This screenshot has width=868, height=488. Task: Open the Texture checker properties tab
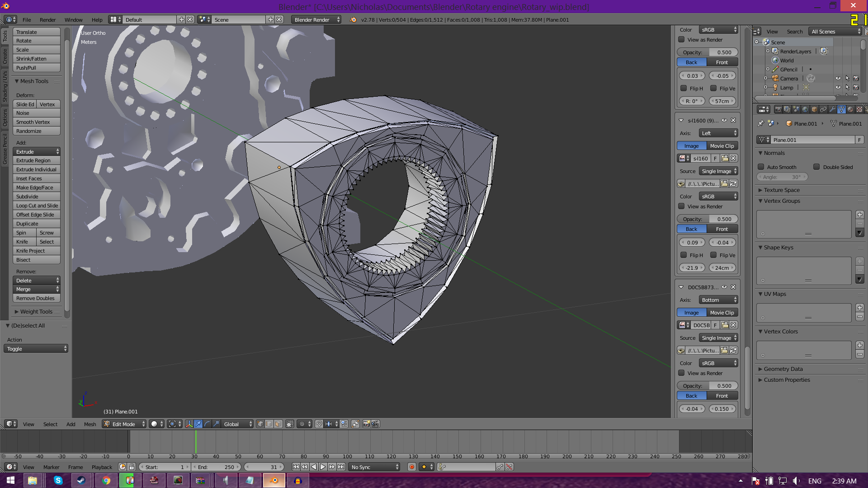pos(859,109)
